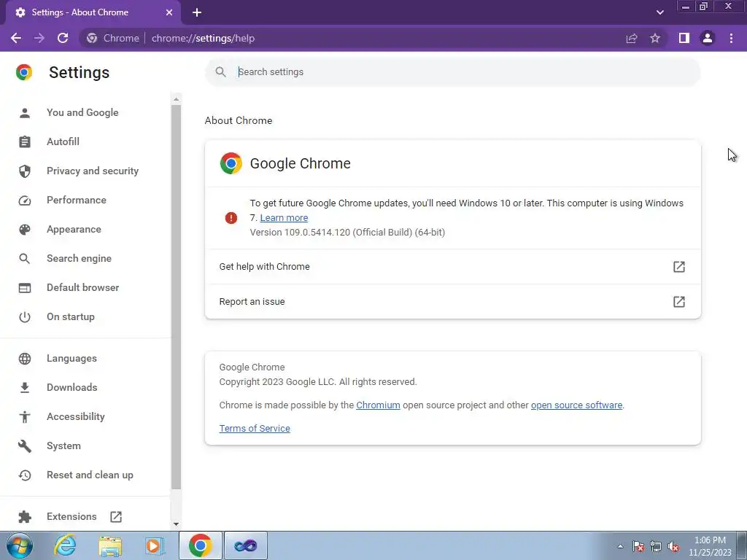Viewport: 747px width, 560px height.
Task: Click the muted volume tray icon
Action: click(x=673, y=547)
